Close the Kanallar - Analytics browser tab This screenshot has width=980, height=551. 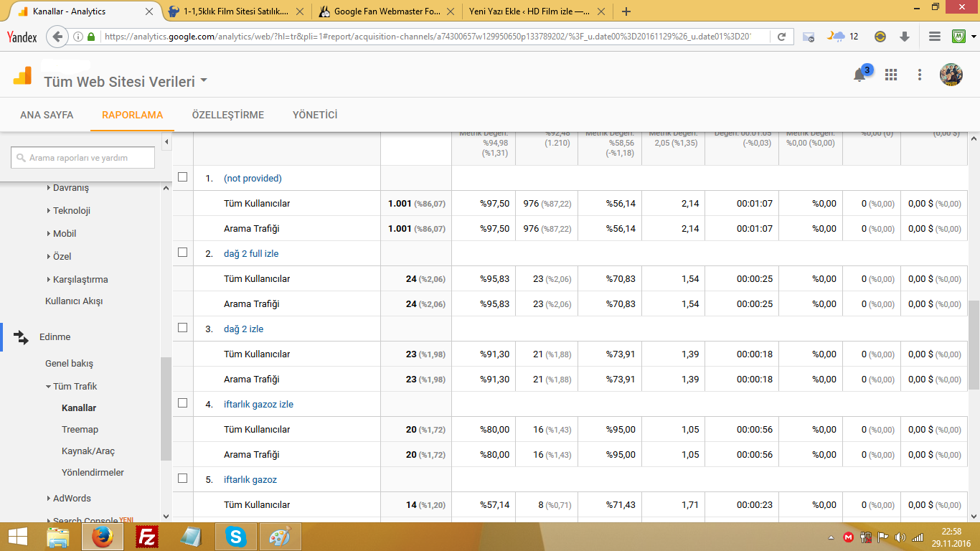tap(149, 11)
